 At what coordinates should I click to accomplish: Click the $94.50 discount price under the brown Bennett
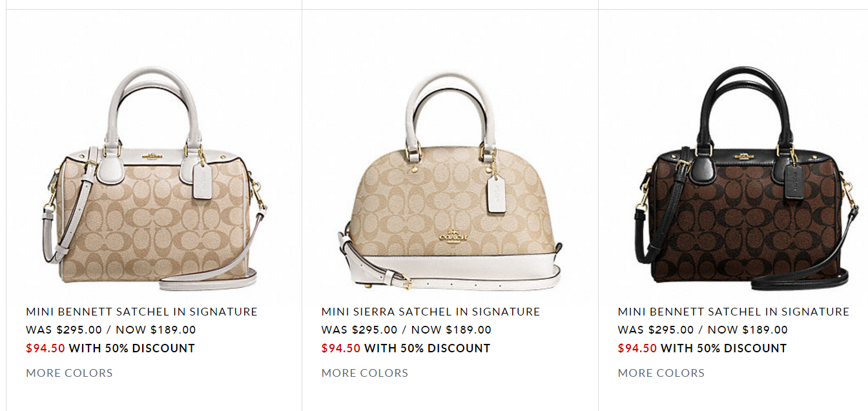click(x=637, y=348)
